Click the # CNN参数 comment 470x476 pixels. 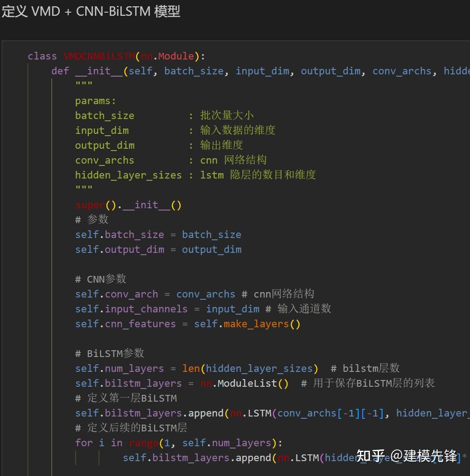tap(100, 279)
